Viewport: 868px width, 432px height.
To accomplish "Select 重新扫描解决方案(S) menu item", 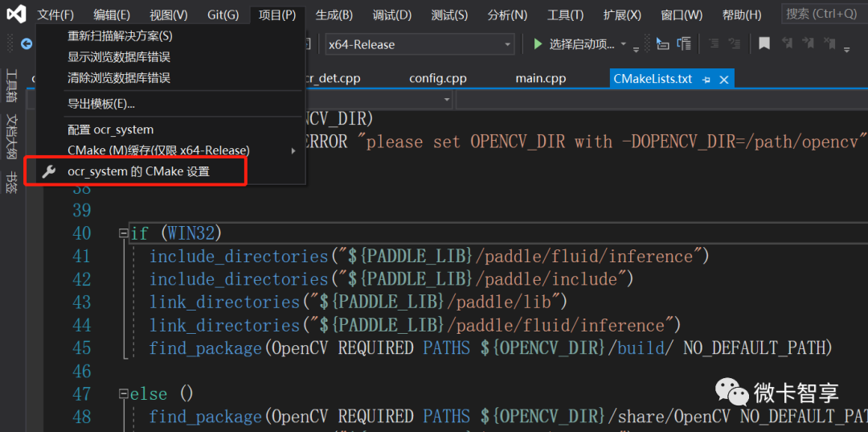I will click(x=170, y=36).
